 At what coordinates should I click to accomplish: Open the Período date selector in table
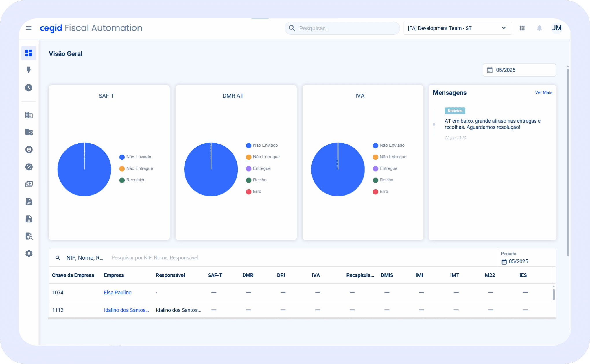(518, 261)
